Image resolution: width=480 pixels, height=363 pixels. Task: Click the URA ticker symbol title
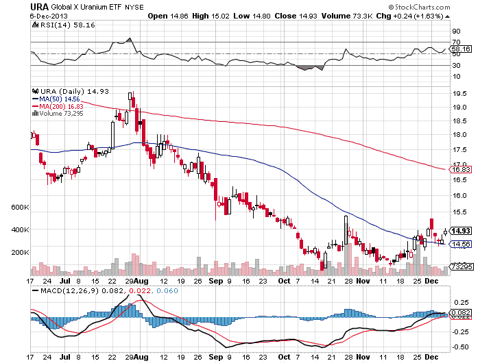(x=39, y=7)
